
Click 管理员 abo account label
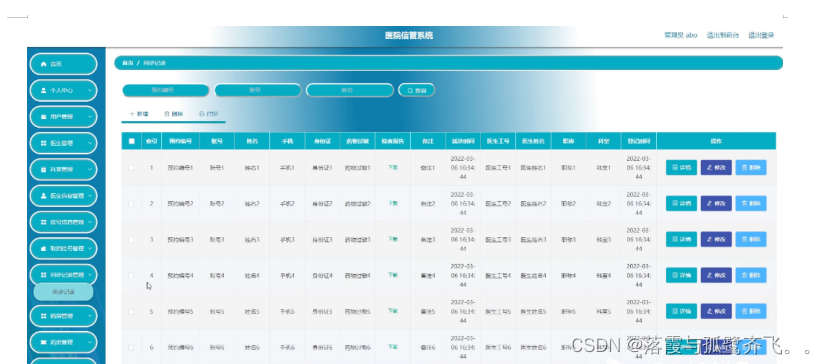680,35
